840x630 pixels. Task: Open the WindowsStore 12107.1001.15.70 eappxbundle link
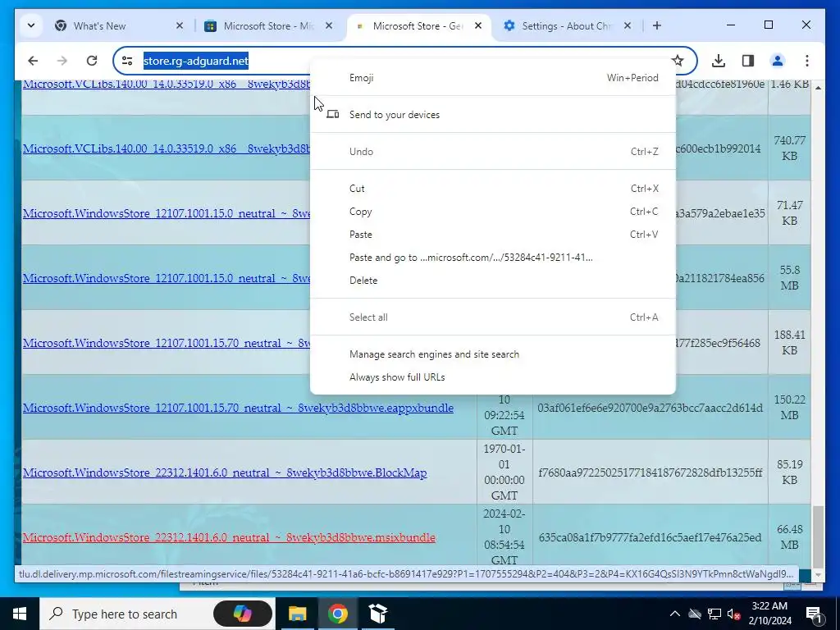pos(238,408)
